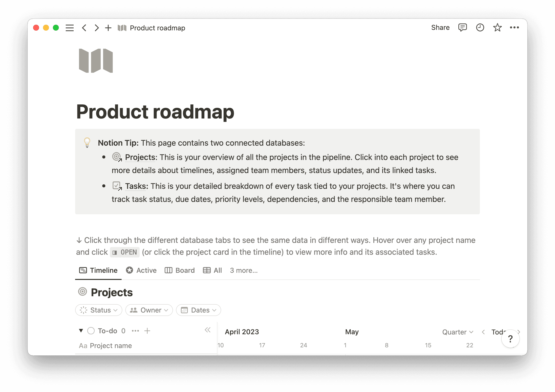
Task: Open the comments panel icon
Action: (x=463, y=27)
